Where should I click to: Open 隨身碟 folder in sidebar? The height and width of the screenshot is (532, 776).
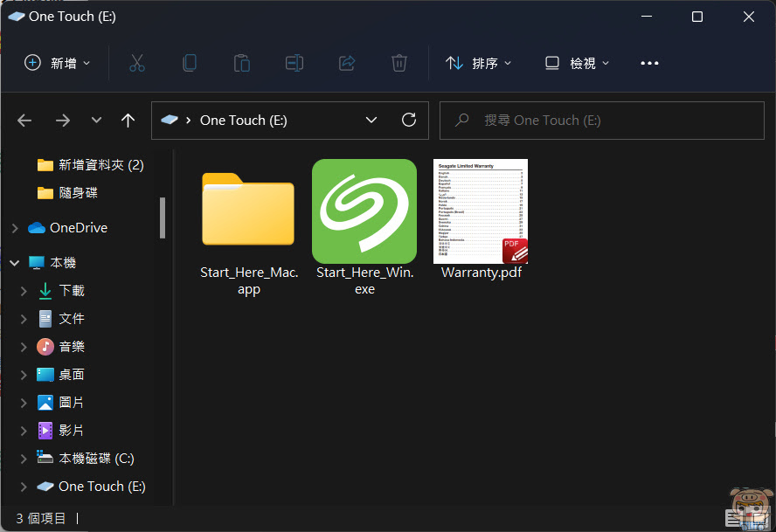(68, 192)
